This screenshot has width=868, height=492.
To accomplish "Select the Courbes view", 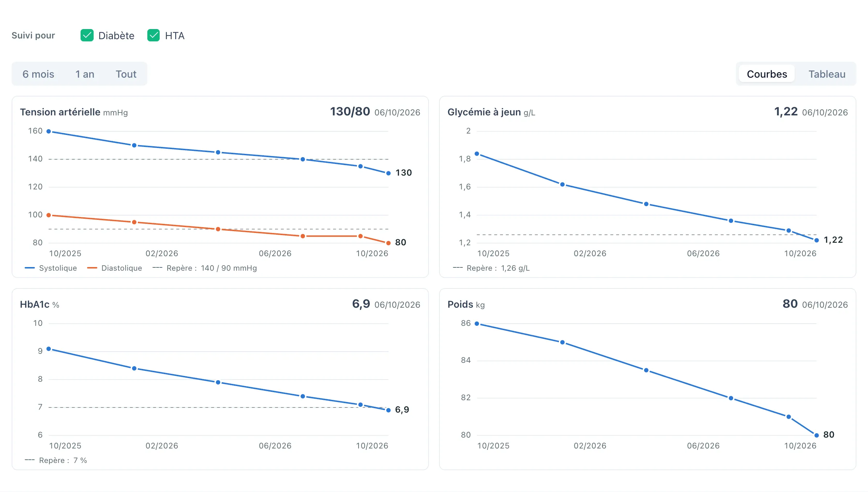I will coord(767,74).
